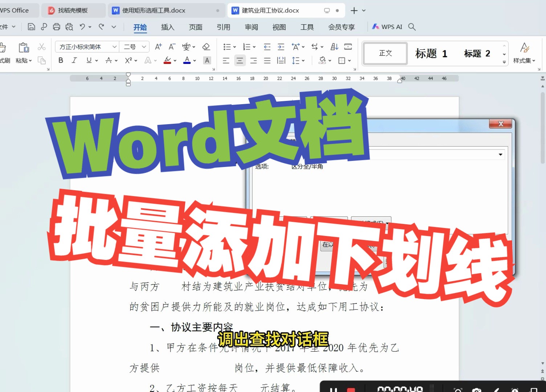Apply italic formatting
The width and height of the screenshot is (546, 392).
coord(74,60)
